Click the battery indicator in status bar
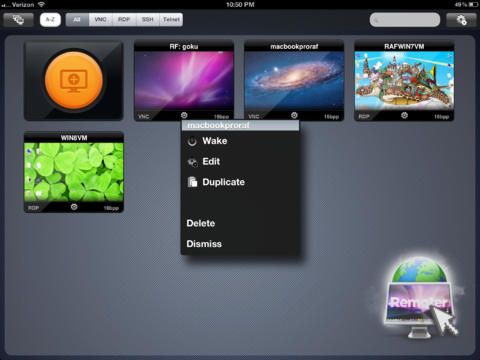 point(473,4)
